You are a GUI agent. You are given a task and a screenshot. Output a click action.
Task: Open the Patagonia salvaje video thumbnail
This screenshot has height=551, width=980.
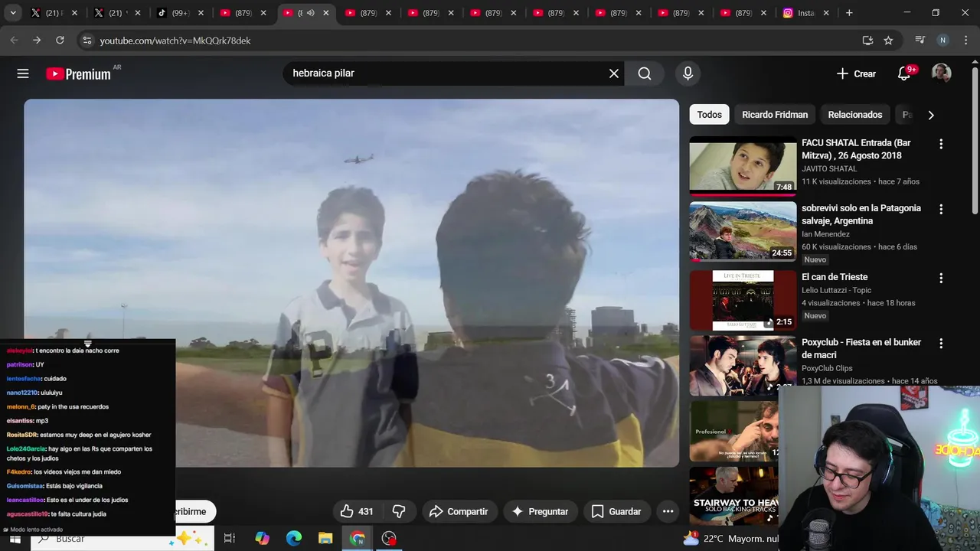tap(743, 231)
